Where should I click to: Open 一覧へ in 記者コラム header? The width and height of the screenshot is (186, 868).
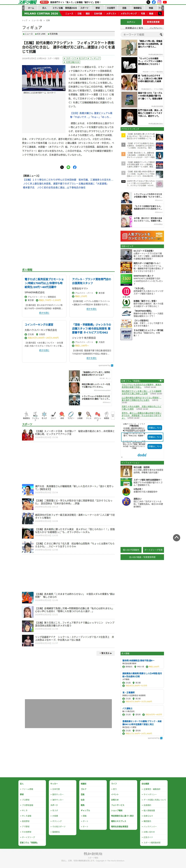(x=160, y=381)
